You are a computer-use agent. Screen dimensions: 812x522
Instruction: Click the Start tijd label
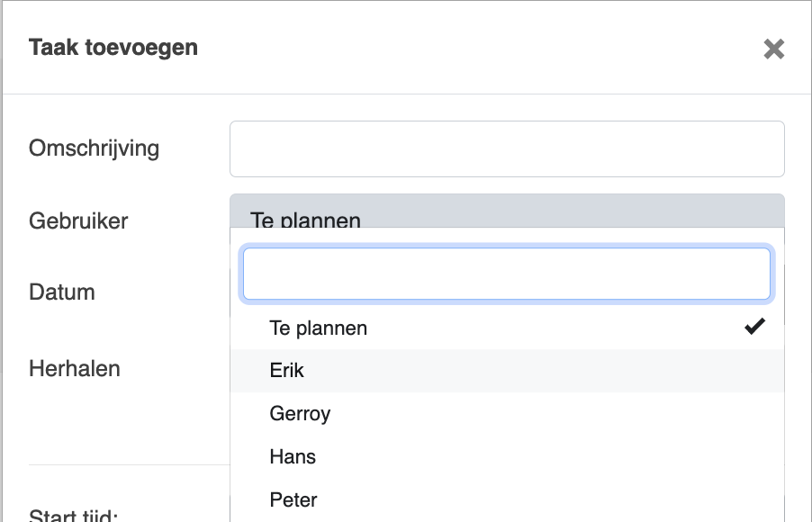73,516
